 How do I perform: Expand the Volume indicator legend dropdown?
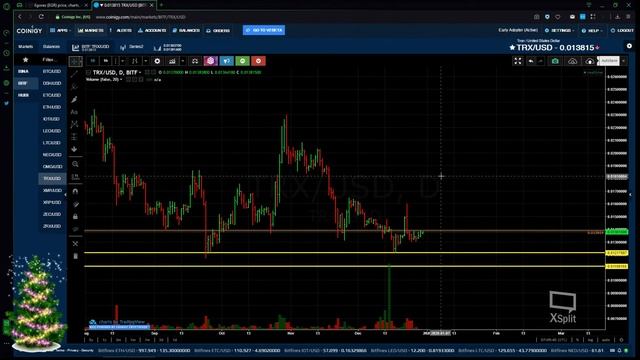tap(121, 80)
